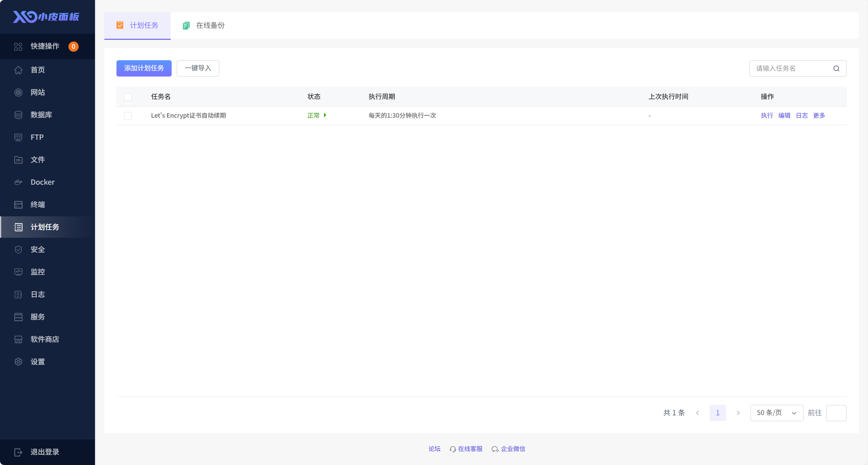This screenshot has width=868, height=465.
Task: Click the security shield icon
Action: point(18,249)
